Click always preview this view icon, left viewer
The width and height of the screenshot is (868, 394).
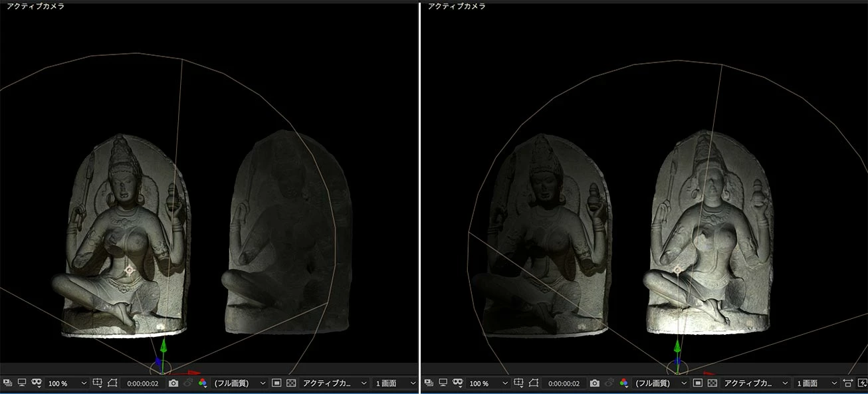pos(7,383)
